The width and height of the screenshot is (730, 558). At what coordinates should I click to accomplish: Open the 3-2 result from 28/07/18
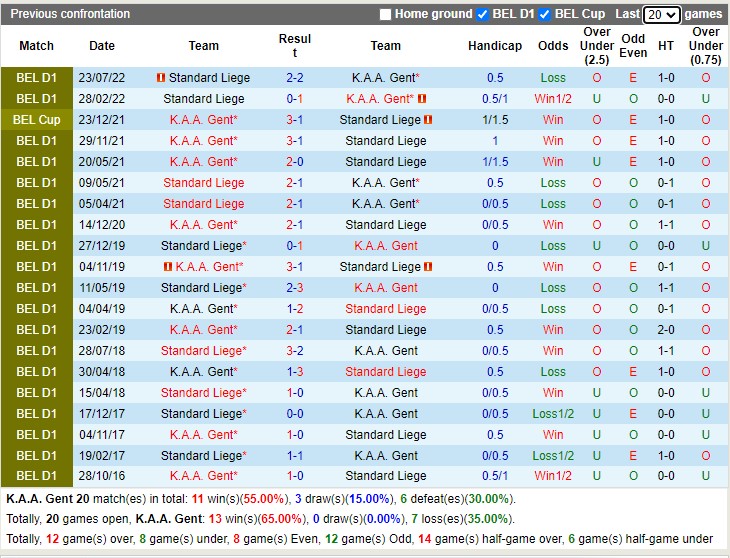(295, 350)
